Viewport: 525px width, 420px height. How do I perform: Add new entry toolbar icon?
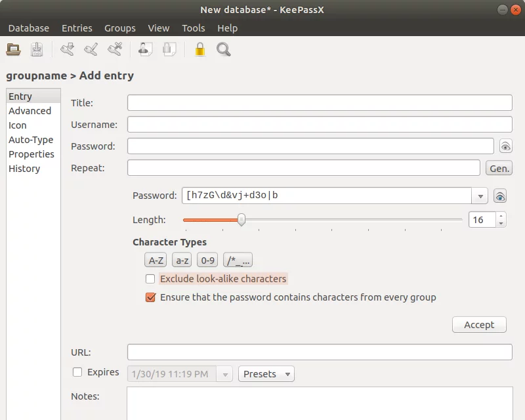click(68, 50)
